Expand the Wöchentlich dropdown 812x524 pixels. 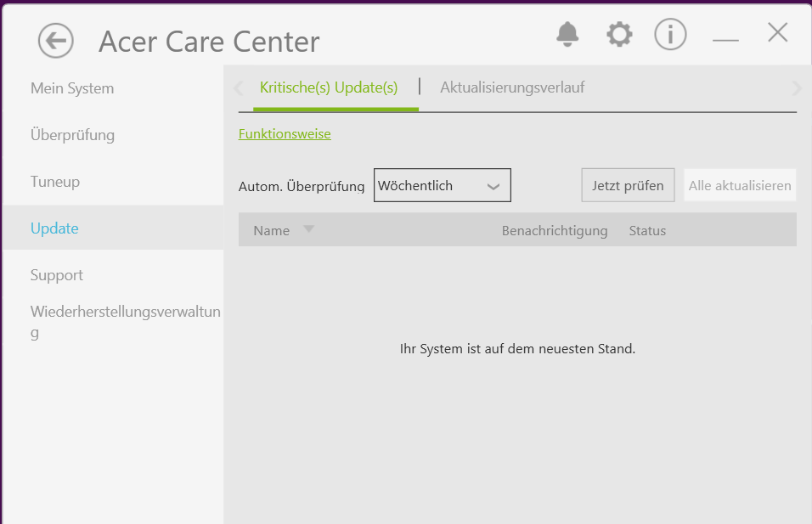point(443,185)
